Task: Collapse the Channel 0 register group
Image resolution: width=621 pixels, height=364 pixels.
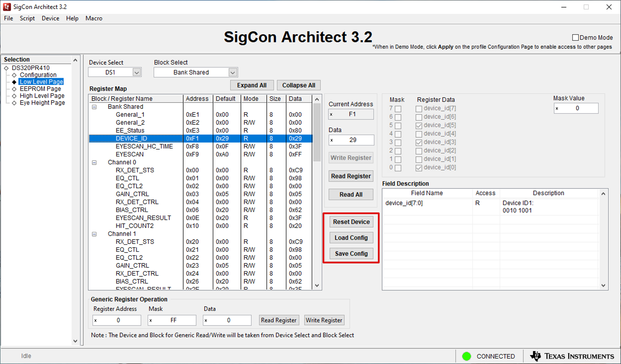Action: pos(94,162)
